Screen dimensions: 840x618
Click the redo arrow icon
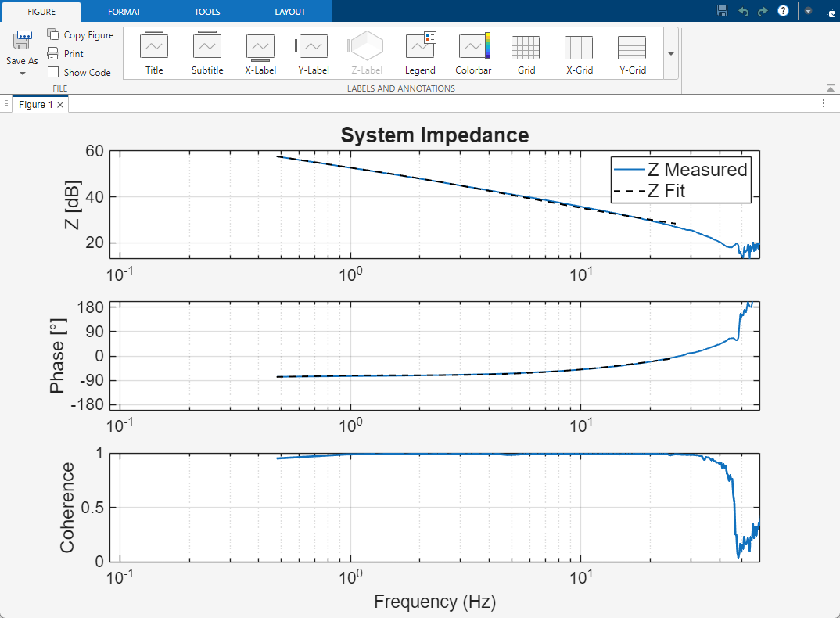(x=763, y=11)
